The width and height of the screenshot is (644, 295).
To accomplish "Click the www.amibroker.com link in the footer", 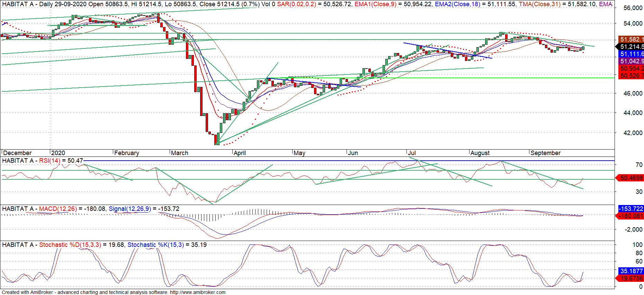I will pos(198,292).
